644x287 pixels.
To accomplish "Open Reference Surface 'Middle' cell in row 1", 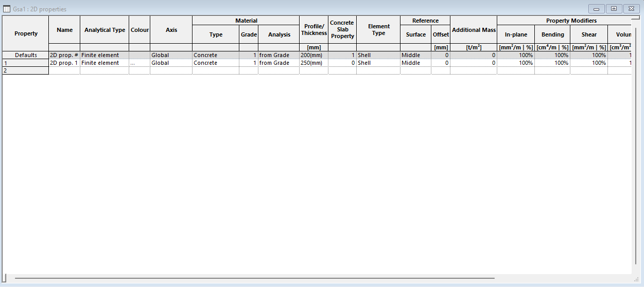I will (415, 63).
